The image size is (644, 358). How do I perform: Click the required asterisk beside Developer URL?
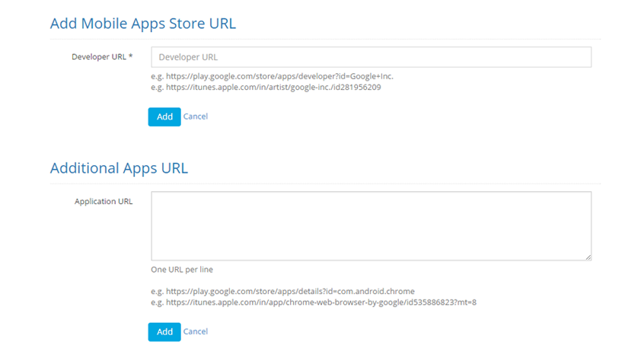[131, 57]
